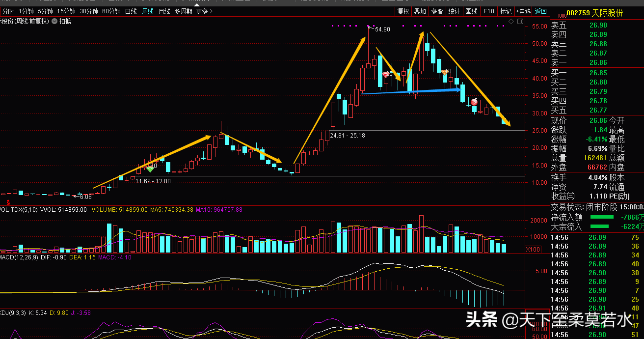Add stock with +自选 button
Screen dimensions: 644x339
[x=523, y=11]
